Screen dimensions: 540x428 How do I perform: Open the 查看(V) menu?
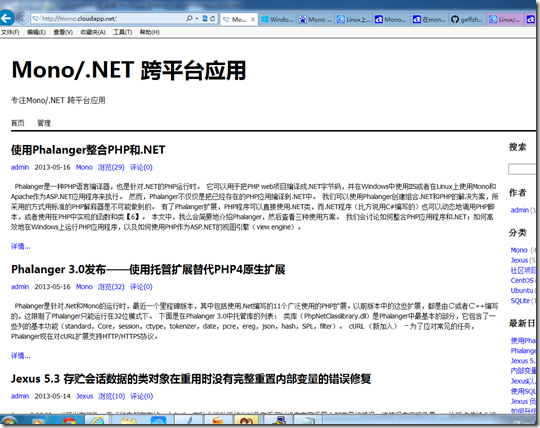pos(63,32)
